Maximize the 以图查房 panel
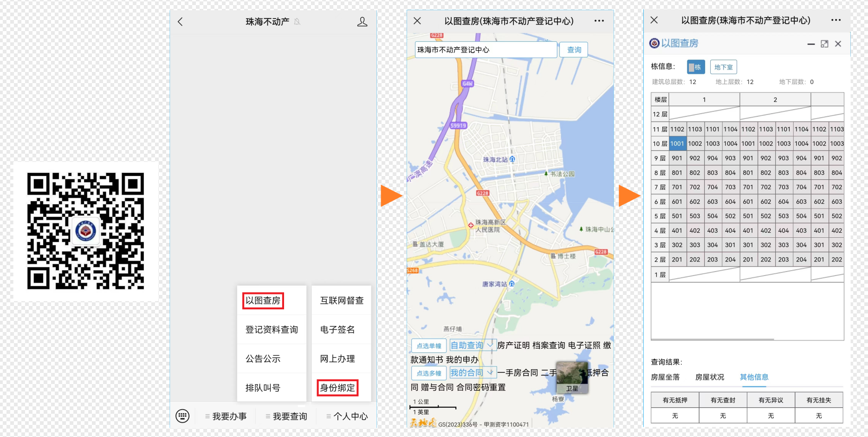This screenshot has width=868, height=437. (824, 44)
